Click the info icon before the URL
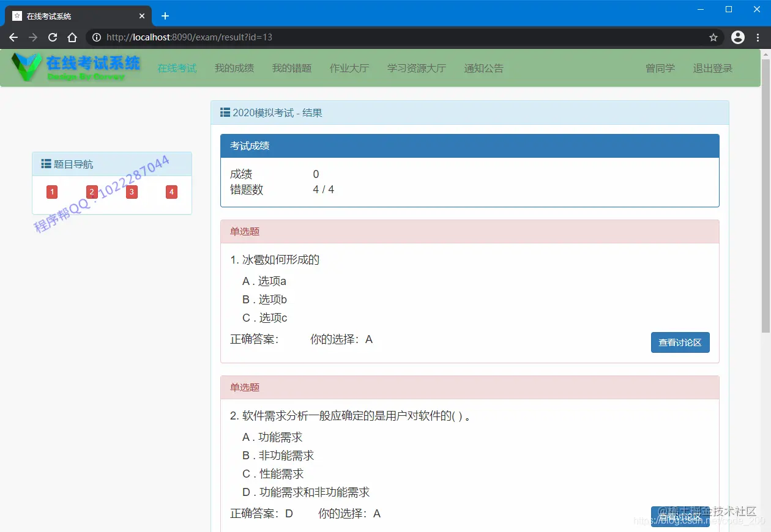This screenshot has width=771, height=532. (x=97, y=37)
